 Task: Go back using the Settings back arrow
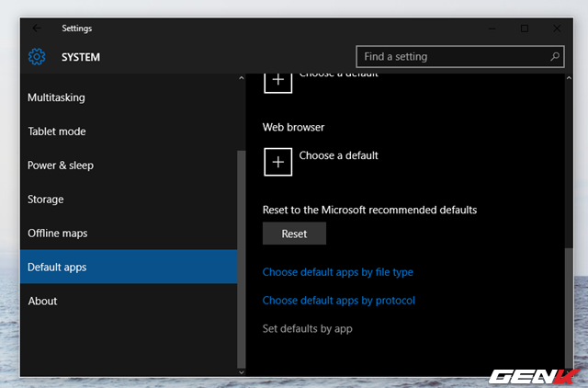37,29
